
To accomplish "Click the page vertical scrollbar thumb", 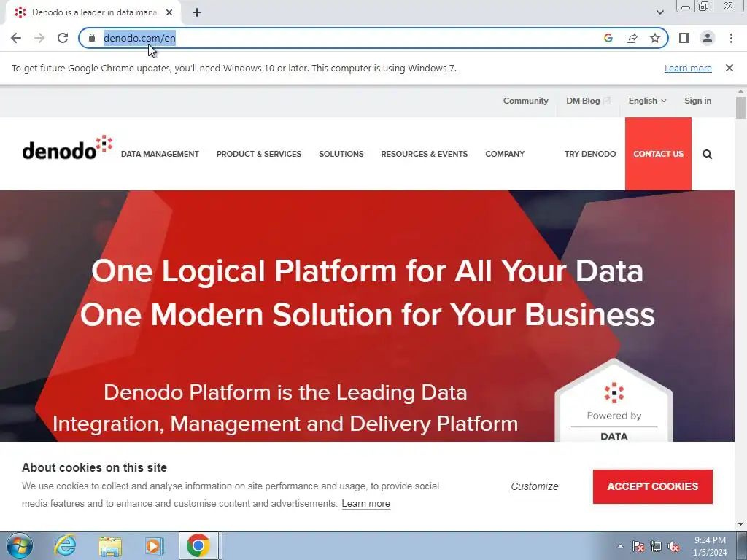I will click(x=740, y=108).
